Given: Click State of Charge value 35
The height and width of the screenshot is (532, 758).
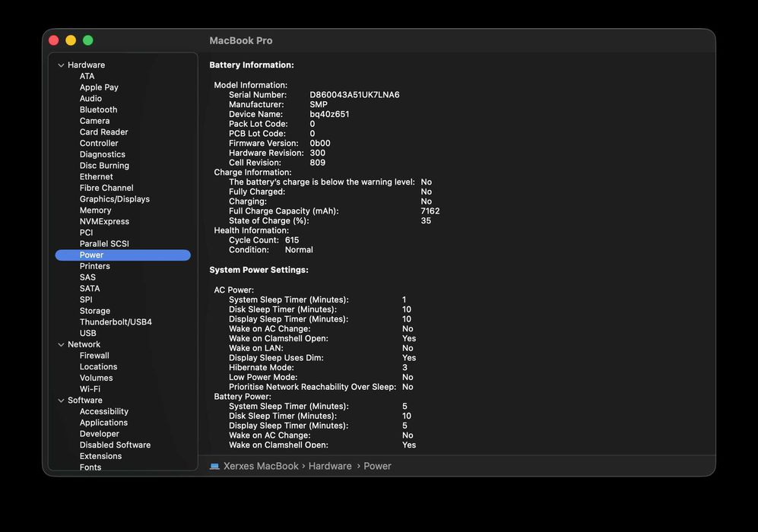Looking at the screenshot, I should click(426, 221).
